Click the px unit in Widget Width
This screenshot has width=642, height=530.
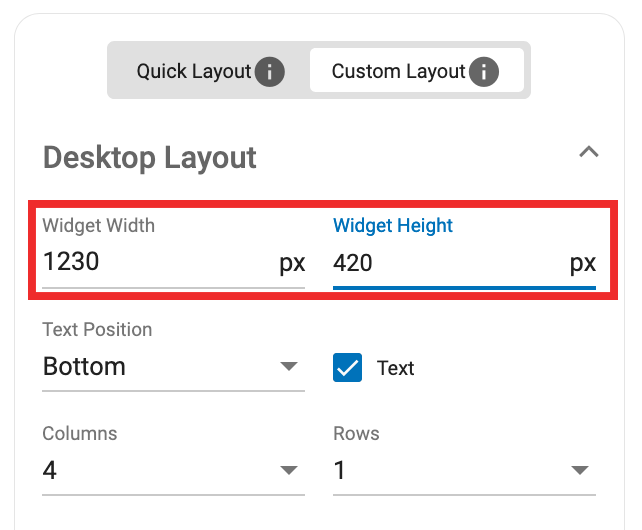click(x=291, y=264)
